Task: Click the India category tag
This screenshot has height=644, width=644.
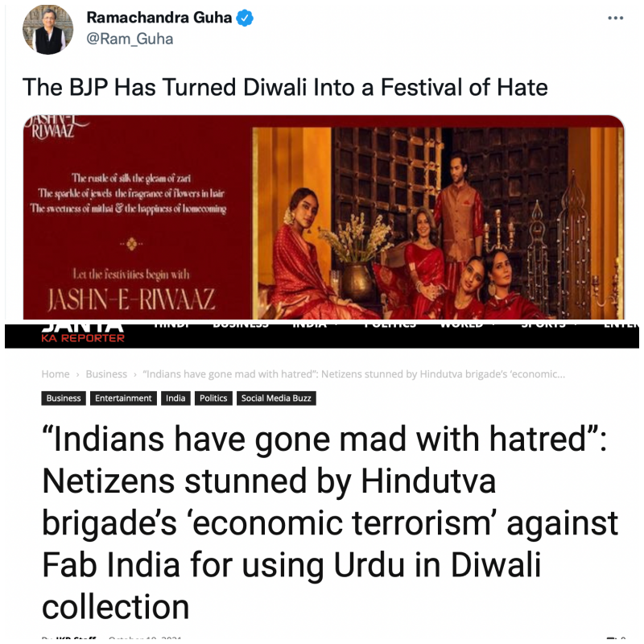Action: tap(175, 398)
